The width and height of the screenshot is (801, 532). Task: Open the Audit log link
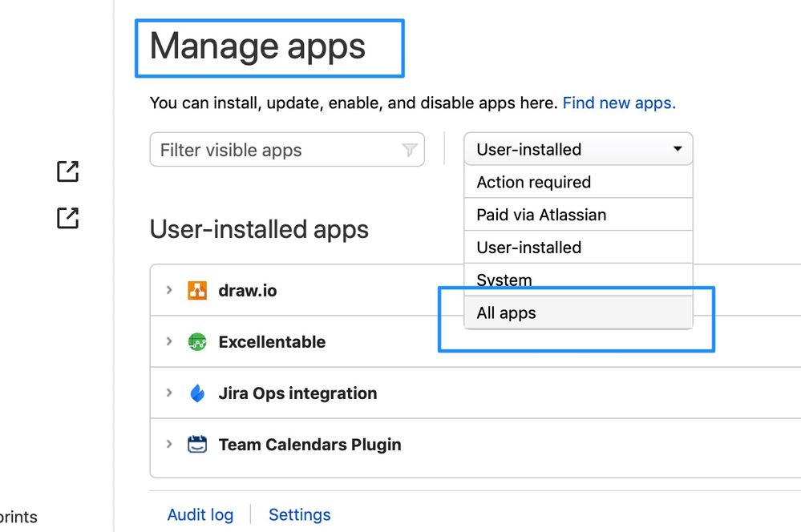[x=200, y=514]
